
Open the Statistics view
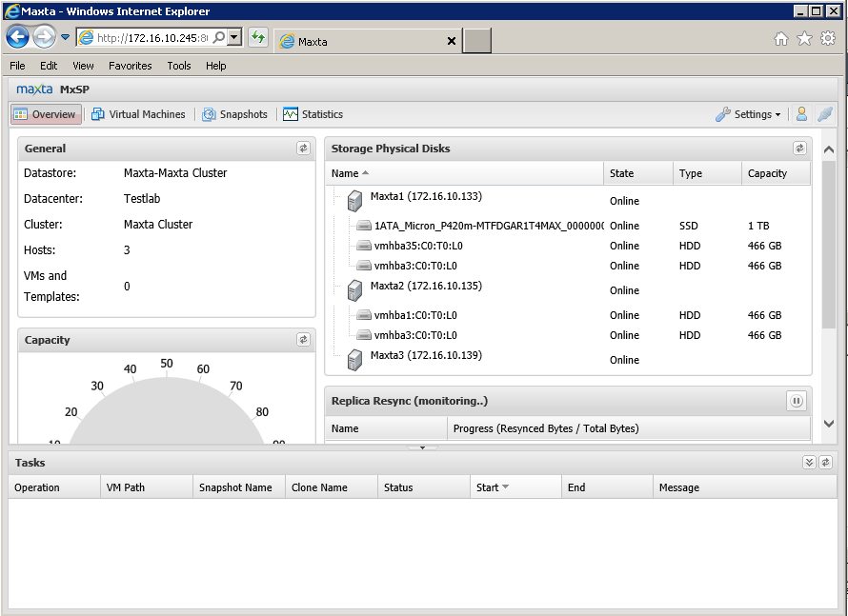[x=313, y=114]
